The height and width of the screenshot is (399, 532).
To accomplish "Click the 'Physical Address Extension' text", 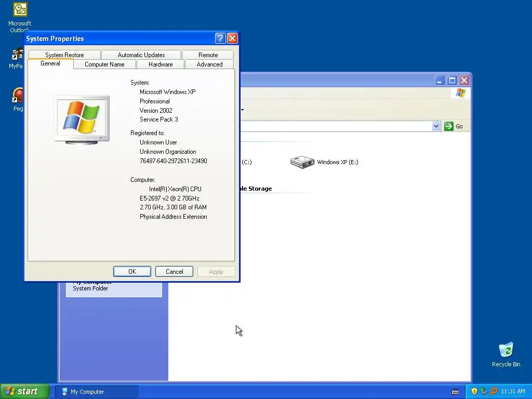I will (x=174, y=217).
